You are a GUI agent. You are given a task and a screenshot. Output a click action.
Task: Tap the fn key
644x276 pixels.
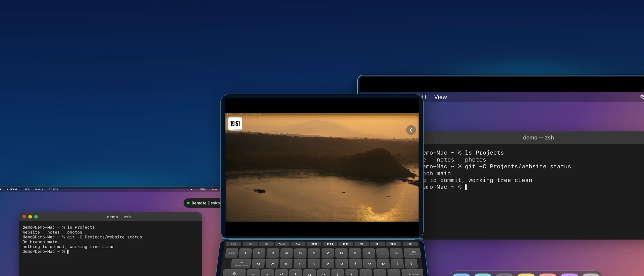(410, 244)
